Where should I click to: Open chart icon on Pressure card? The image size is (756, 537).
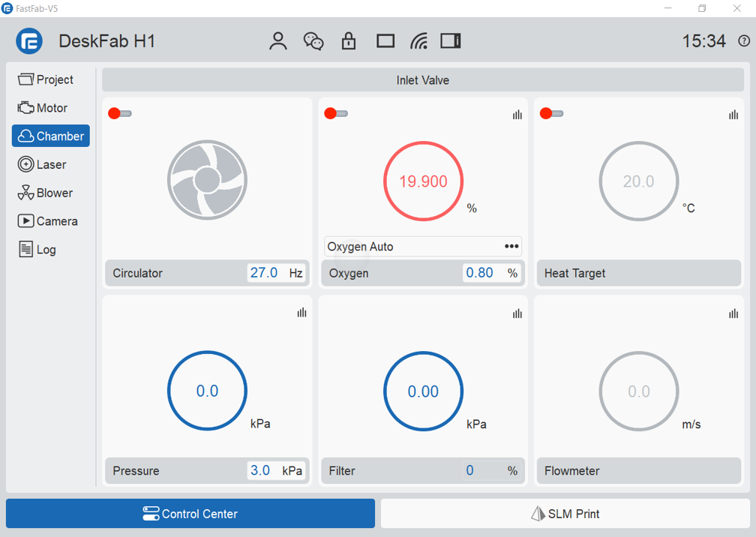(x=301, y=313)
